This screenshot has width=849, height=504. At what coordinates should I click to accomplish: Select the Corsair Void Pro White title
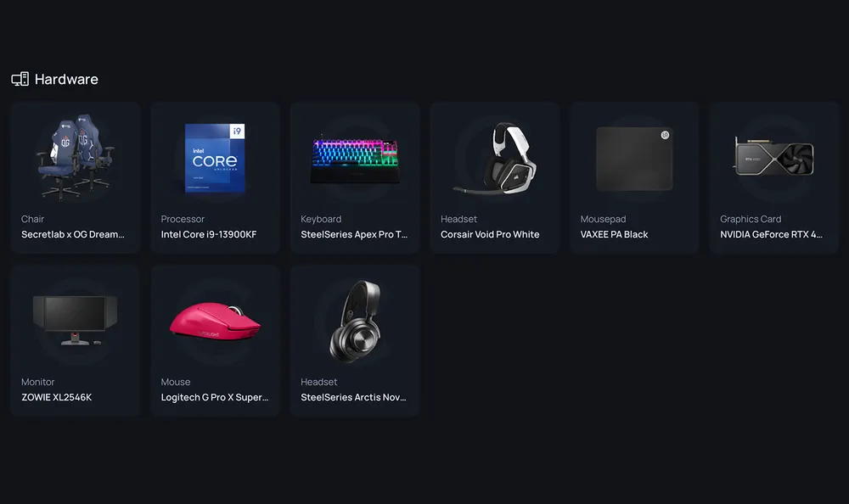coord(490,234)
